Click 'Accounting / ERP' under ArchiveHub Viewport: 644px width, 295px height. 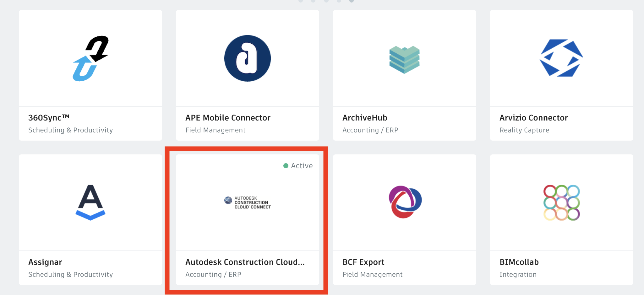click(x=370, y=130)
